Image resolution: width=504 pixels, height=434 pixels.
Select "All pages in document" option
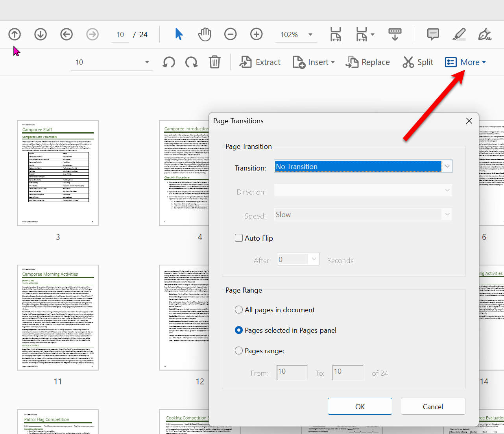[239, 310]
